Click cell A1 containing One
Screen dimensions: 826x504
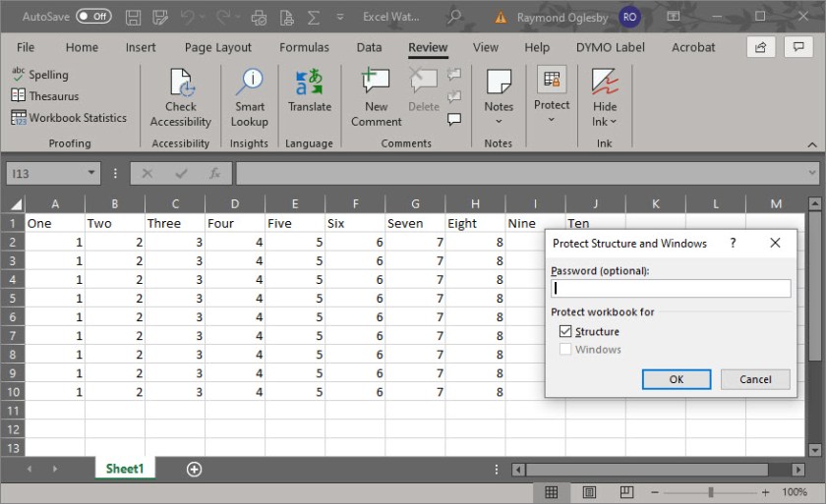coord(55,223)
